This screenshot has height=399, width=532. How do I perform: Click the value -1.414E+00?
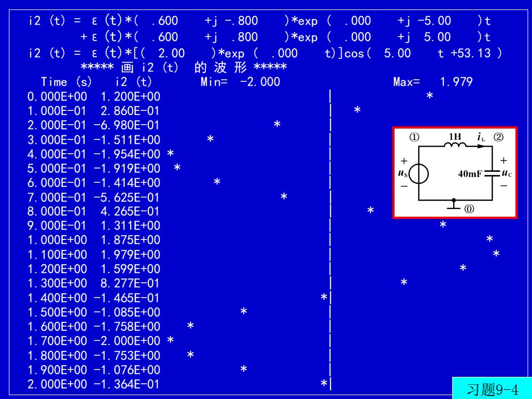[x=127, y=183]
